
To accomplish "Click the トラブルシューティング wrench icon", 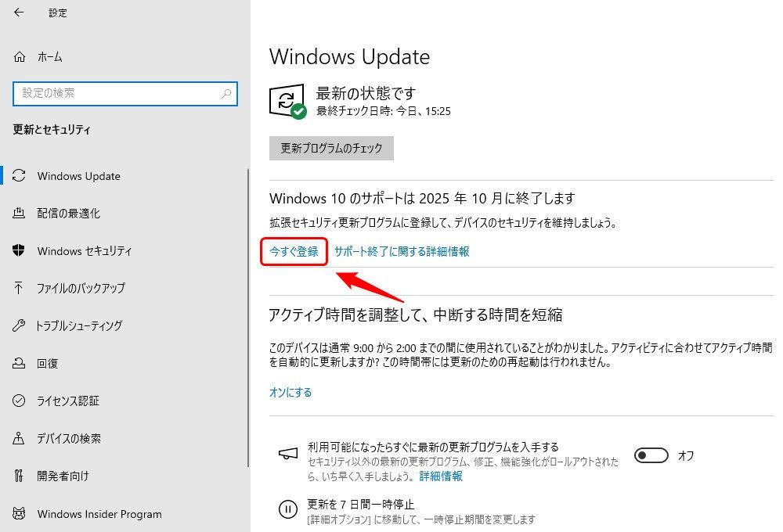I will (19, 325).
